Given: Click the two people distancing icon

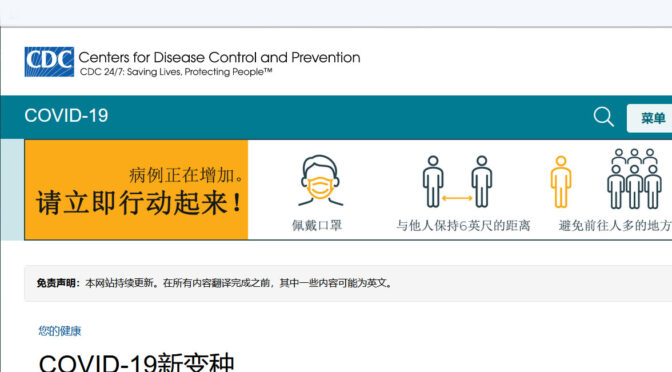Looking at the screenshot, I should (457, 182).
